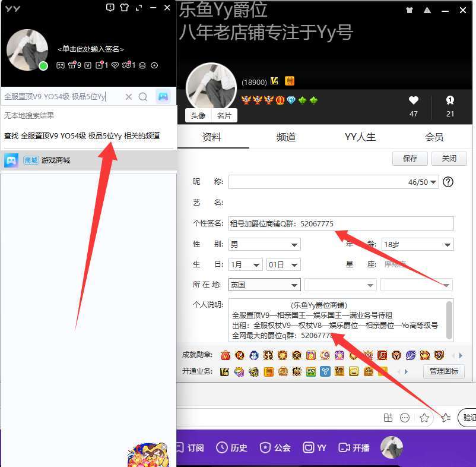Show next 开通业务 icons with right arrow

point(406,371)
